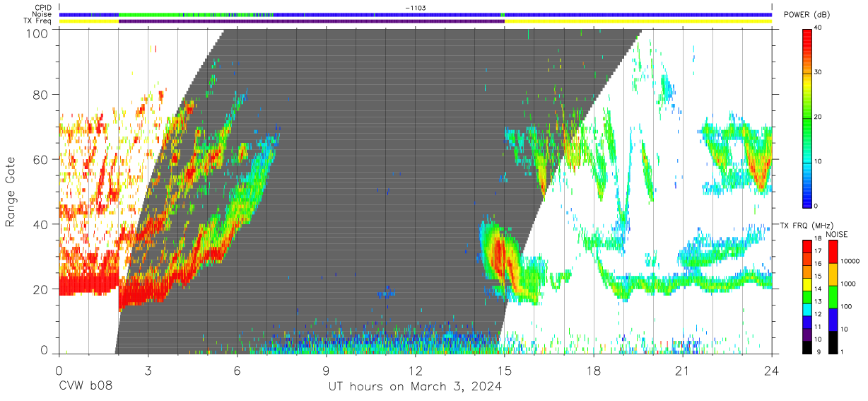Click the red swatch in the TX FRQ legend
This screenshot has height=401, width=868.
click(807, 245)
